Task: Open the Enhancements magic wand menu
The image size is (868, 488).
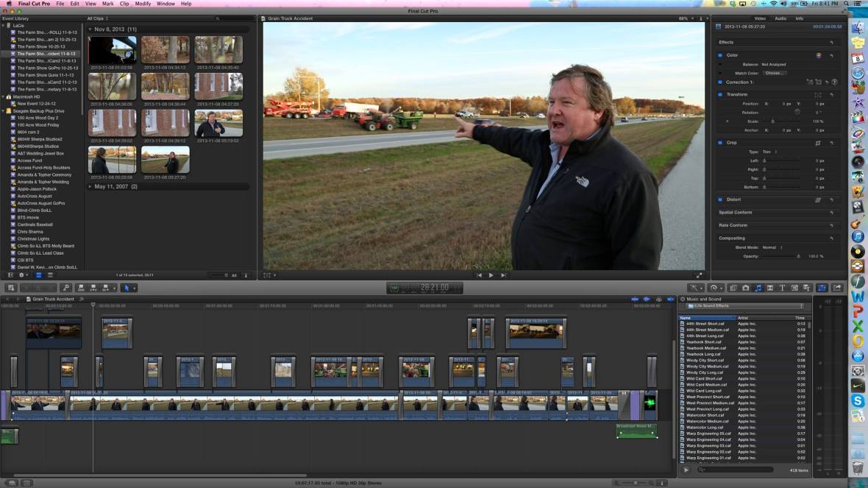Action: [694, 288]
